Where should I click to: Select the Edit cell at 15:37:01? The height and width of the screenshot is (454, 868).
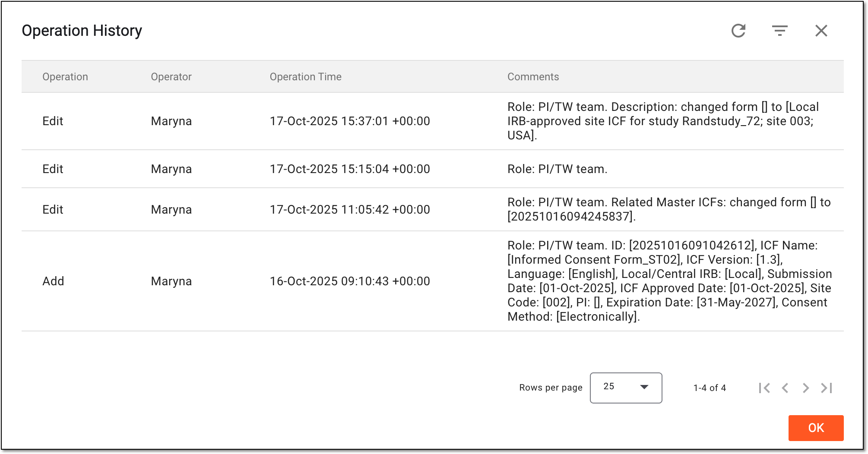pos(53,121)
